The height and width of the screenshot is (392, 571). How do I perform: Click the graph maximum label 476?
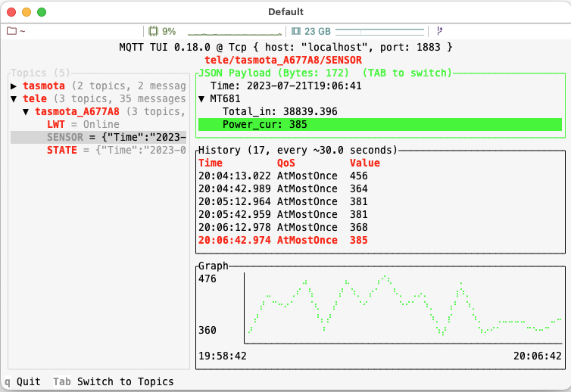(x=207, y=278)
